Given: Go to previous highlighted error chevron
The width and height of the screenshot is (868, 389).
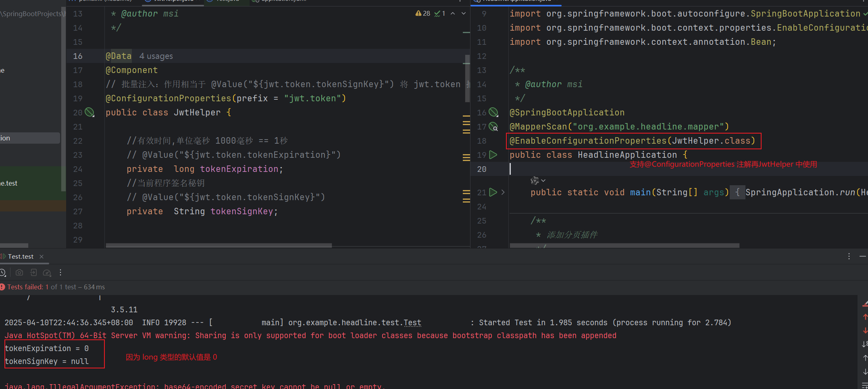Looking at the screenshot, I should click(x=453, y=14).
